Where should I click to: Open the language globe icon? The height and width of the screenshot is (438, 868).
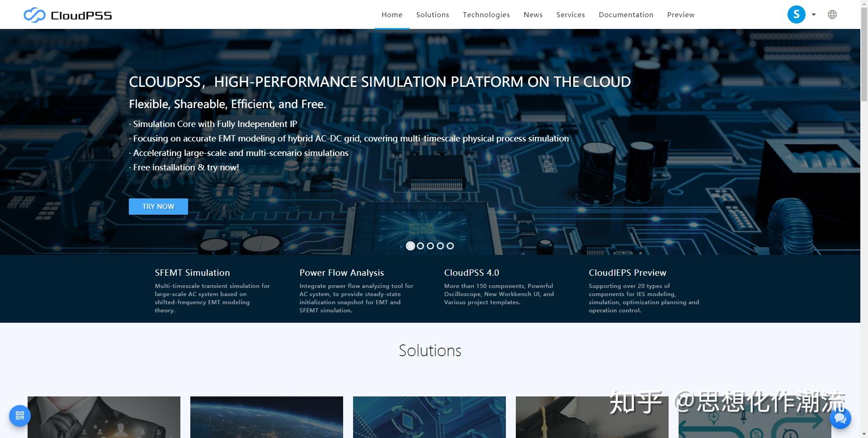(x=832, y=14)
